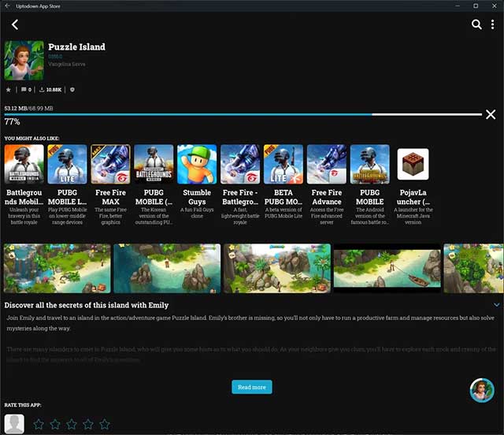The width and height of the screenshot is (504, 435).
Task: Rate app three stars
Action: (72, 424)
